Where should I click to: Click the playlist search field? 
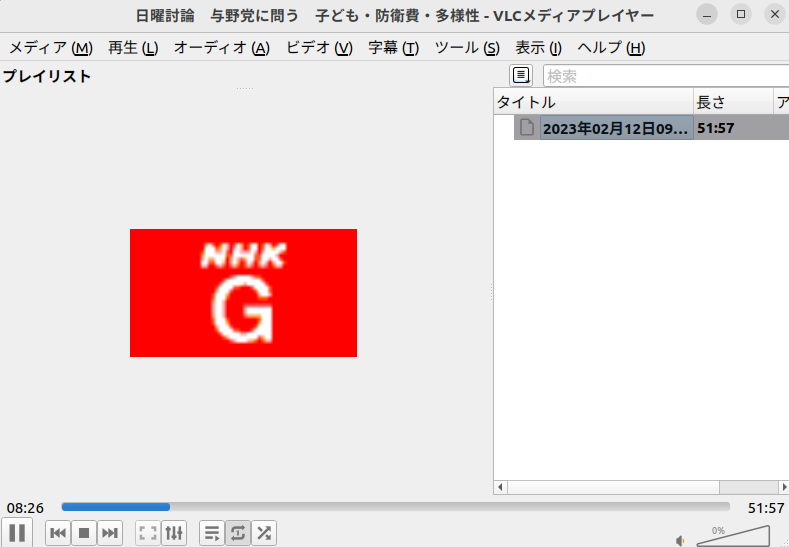click(666, 75)
